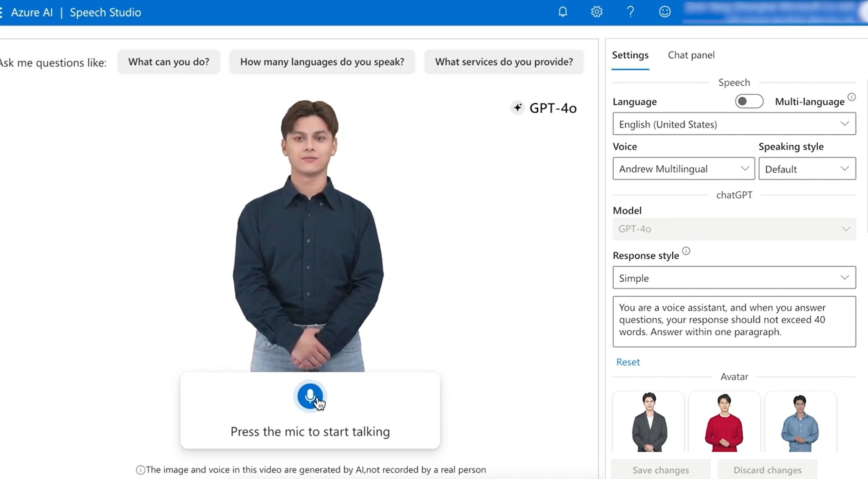Open the Voice dropdown showing Andrew Multilingual

coord(683,169)
